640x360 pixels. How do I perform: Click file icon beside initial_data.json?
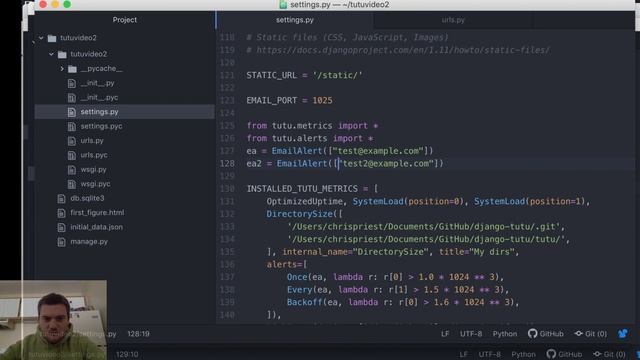62,228
